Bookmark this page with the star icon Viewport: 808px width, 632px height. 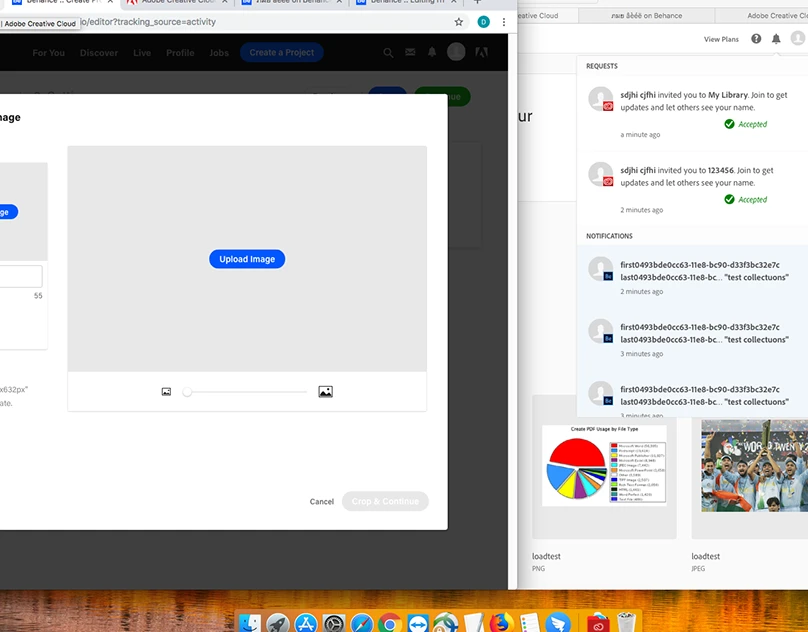pos(459,22)
